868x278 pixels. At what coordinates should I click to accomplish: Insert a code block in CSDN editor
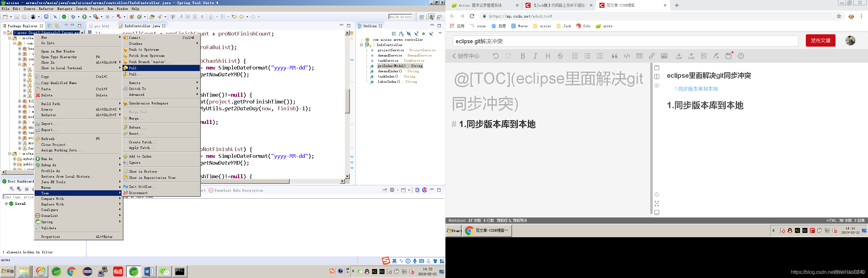(x=627, y=56)
